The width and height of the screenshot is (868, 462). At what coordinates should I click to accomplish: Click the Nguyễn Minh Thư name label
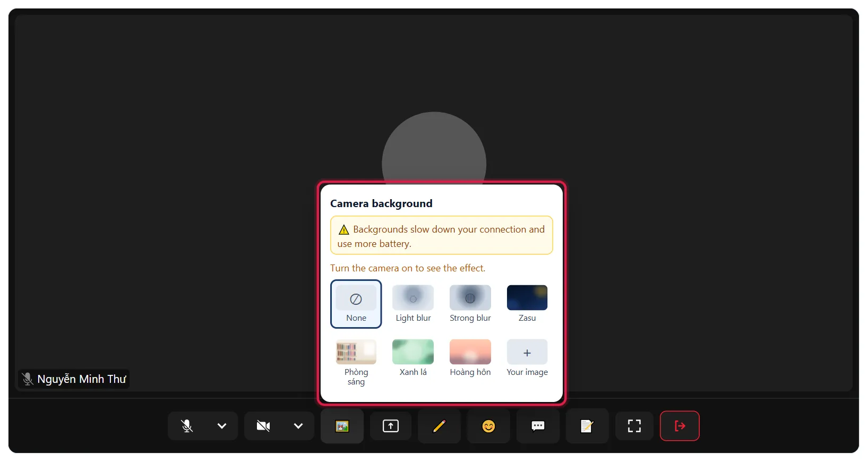tap(74, 379)
